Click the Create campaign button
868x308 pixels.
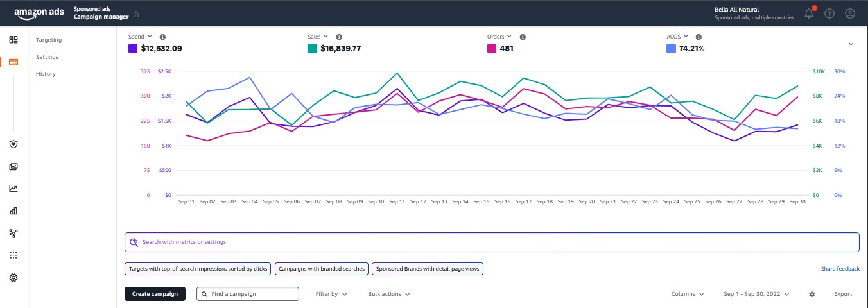[155, 294]
